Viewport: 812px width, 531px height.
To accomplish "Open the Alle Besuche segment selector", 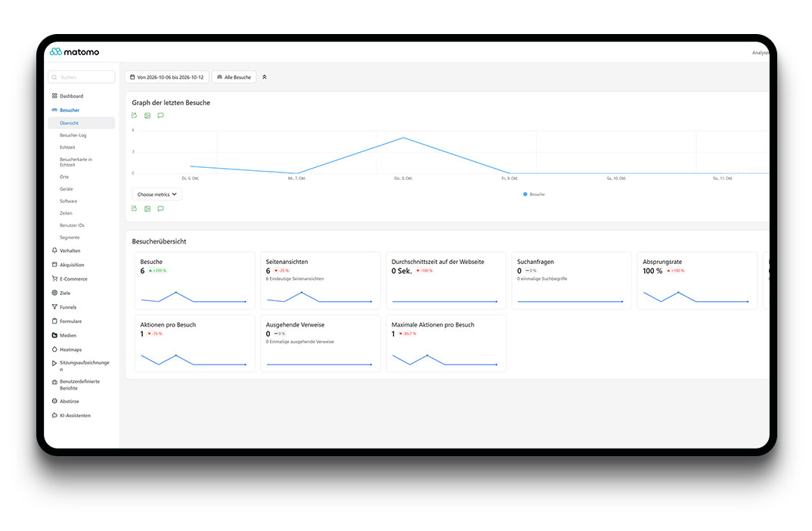I will coord(234,77).
